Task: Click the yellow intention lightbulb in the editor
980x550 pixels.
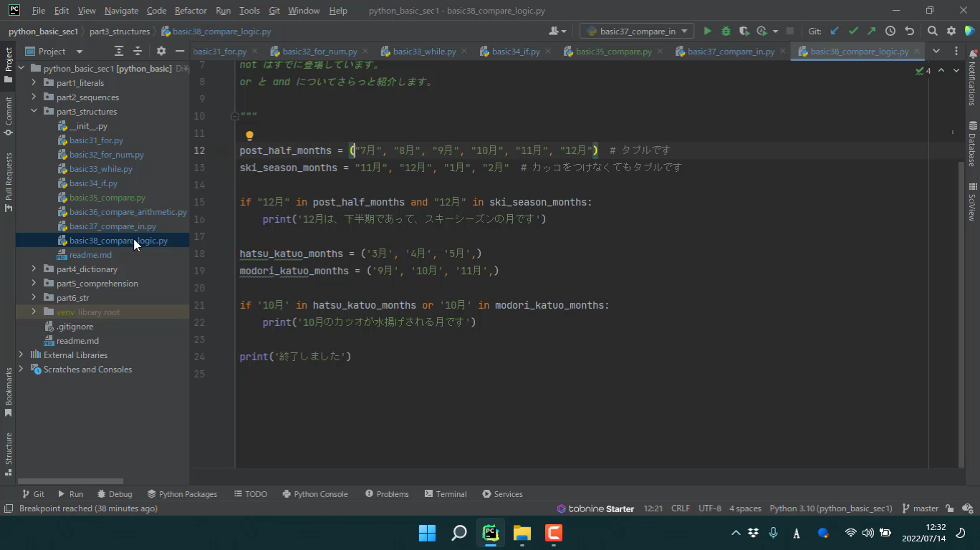Action: (x=249, y=135)
